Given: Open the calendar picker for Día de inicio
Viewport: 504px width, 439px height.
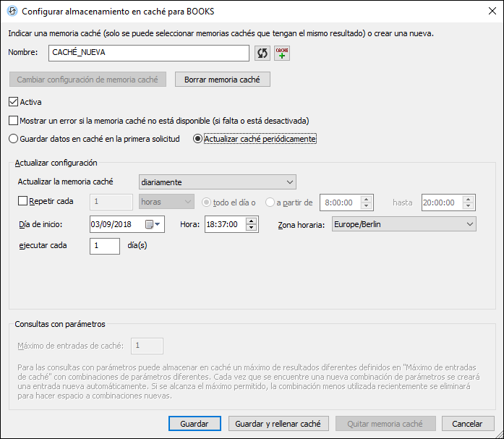Looking at the screenshot, I should [x=154, y=225].
